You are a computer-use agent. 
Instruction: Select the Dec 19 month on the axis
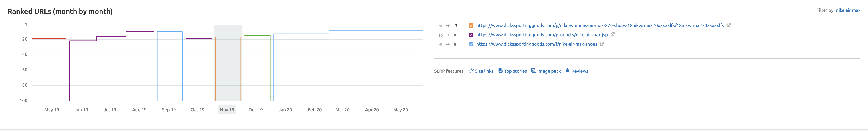[x=256, y=110]
